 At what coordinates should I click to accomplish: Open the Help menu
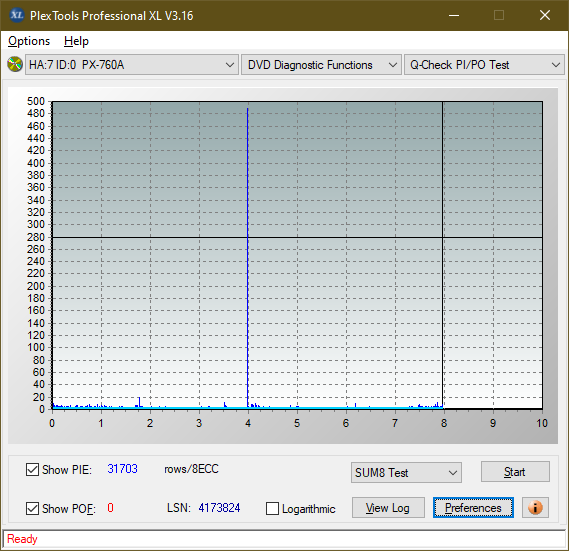pos(76,41)
